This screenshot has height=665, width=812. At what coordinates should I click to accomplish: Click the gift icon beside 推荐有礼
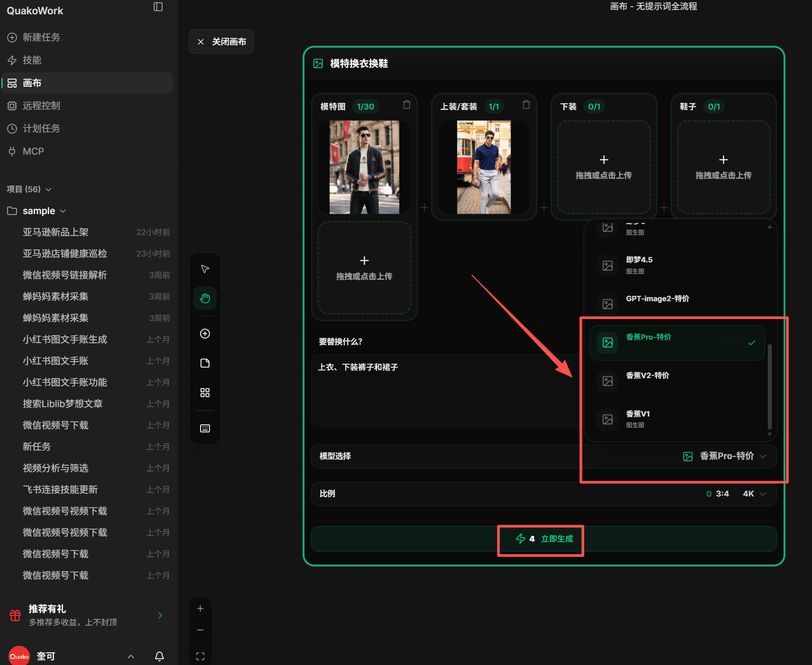tap(15, 615)
